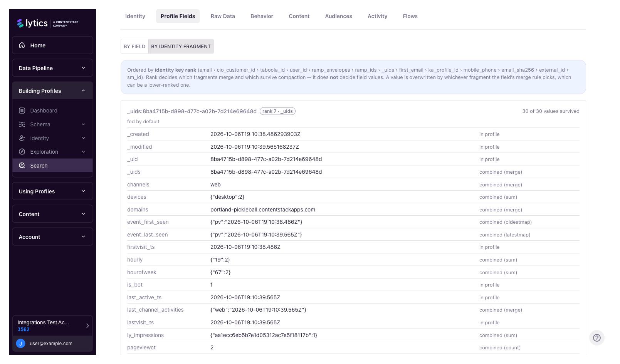
Task: Click the Lytics logo
Action: point(47,23)
